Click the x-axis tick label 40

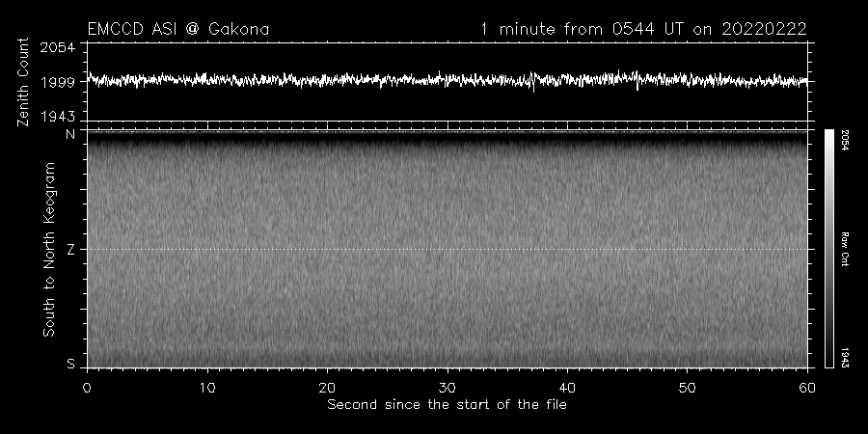tap(567, 388)
